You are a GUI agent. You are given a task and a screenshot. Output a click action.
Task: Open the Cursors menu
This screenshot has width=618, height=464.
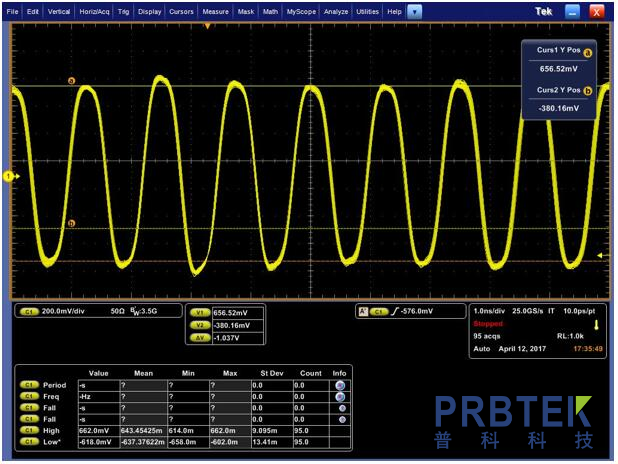181,11
